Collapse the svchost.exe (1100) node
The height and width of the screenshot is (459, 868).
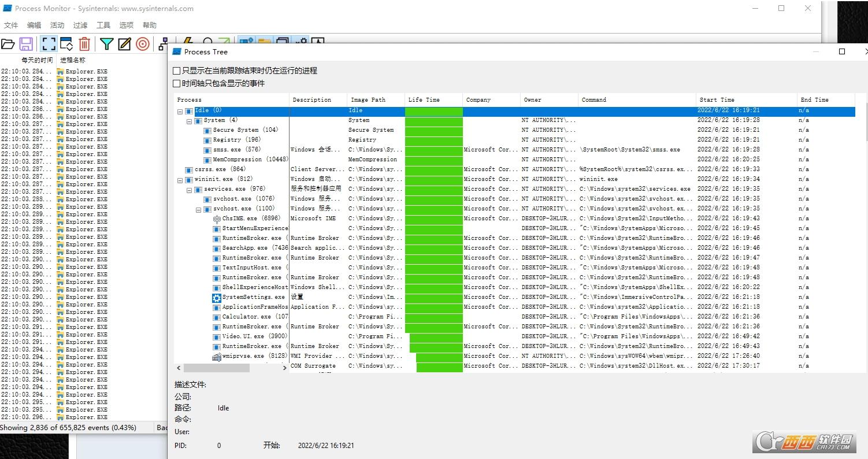tap(198, 209)
